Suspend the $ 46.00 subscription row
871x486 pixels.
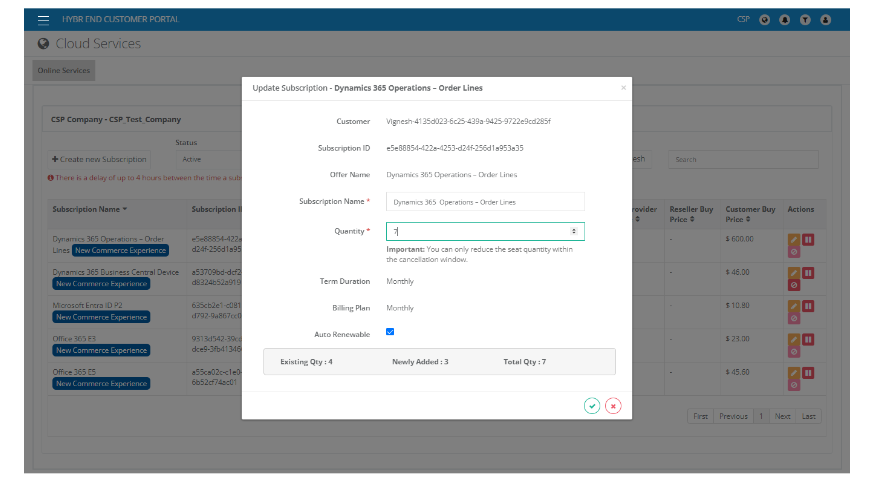[x=808, y=273]
